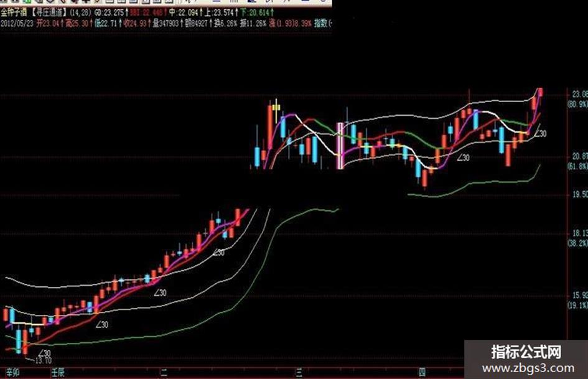Click the low price 低22.71
Viewport: 588px width, 379px height.
pyautogui.click(x=106, y=24)
